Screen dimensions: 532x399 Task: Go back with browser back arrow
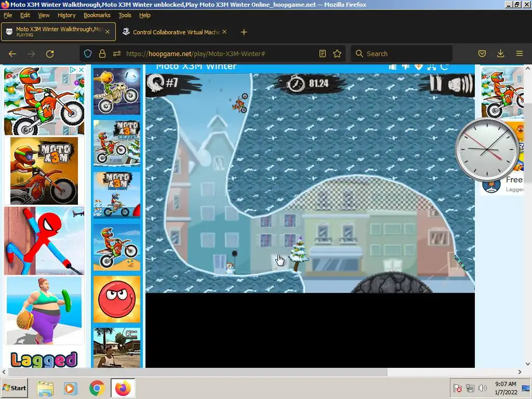(x=12, y=54)
